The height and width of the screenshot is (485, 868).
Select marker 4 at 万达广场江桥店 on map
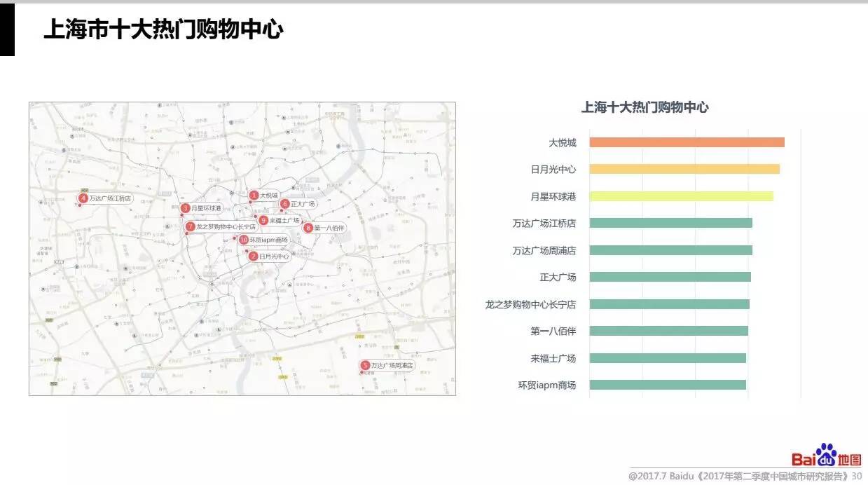pyautogui.click(x=83, y=198)
